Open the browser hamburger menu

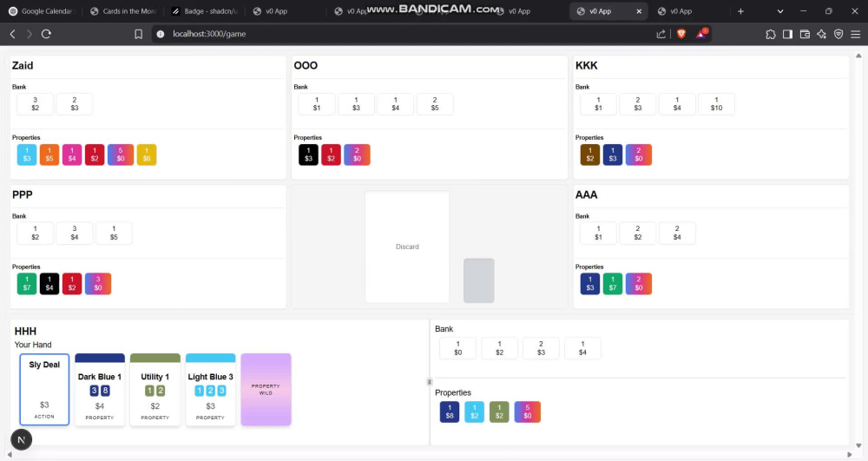coord(855,34)
